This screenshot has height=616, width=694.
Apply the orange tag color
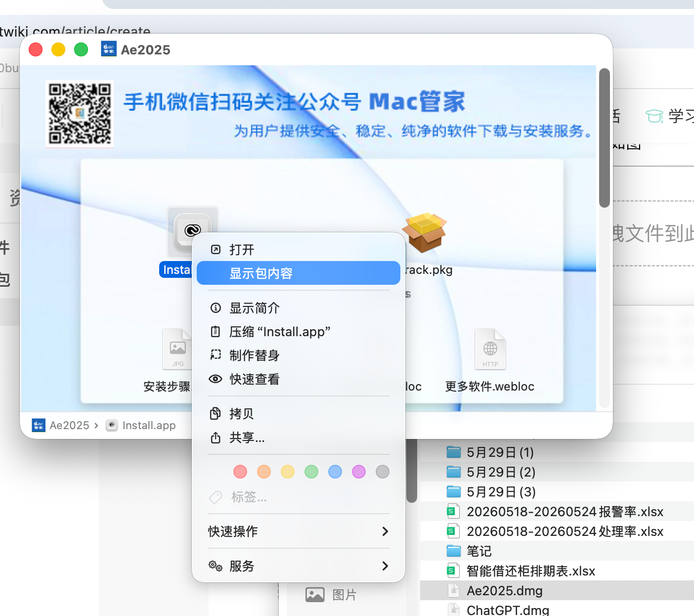(x=264, y=472)
